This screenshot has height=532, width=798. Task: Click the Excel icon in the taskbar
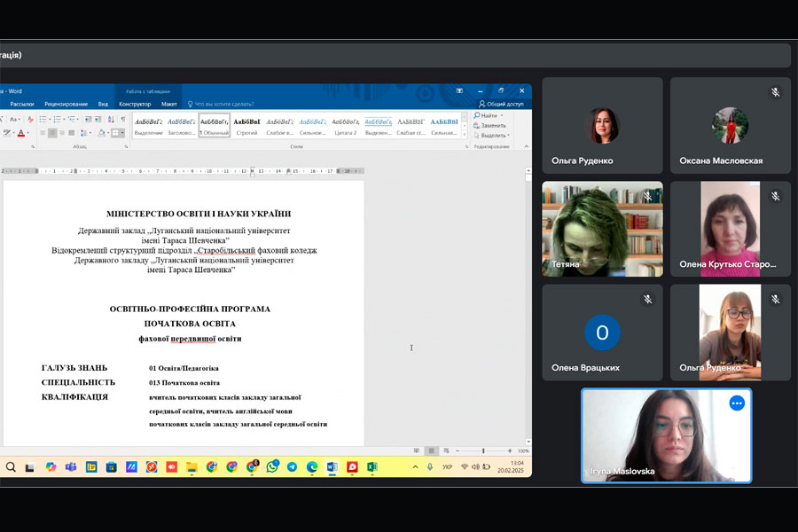pyautogui.click(x=372, y=466)
